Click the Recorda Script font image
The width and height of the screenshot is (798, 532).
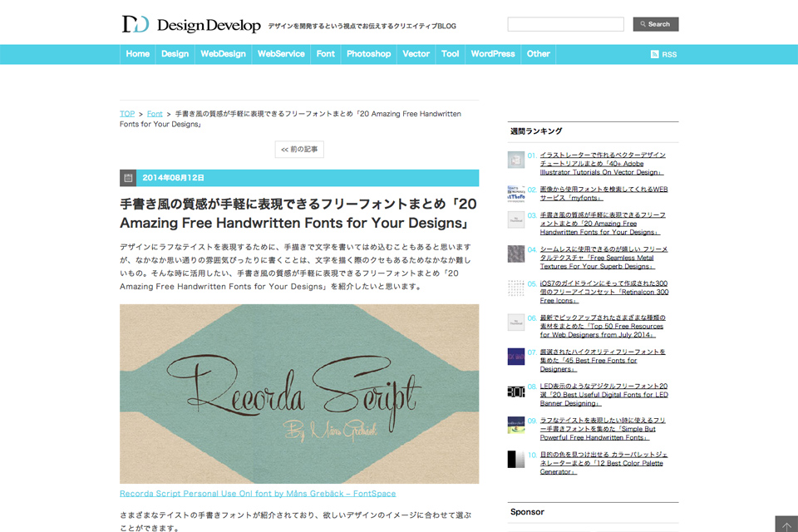click(299, 393)
